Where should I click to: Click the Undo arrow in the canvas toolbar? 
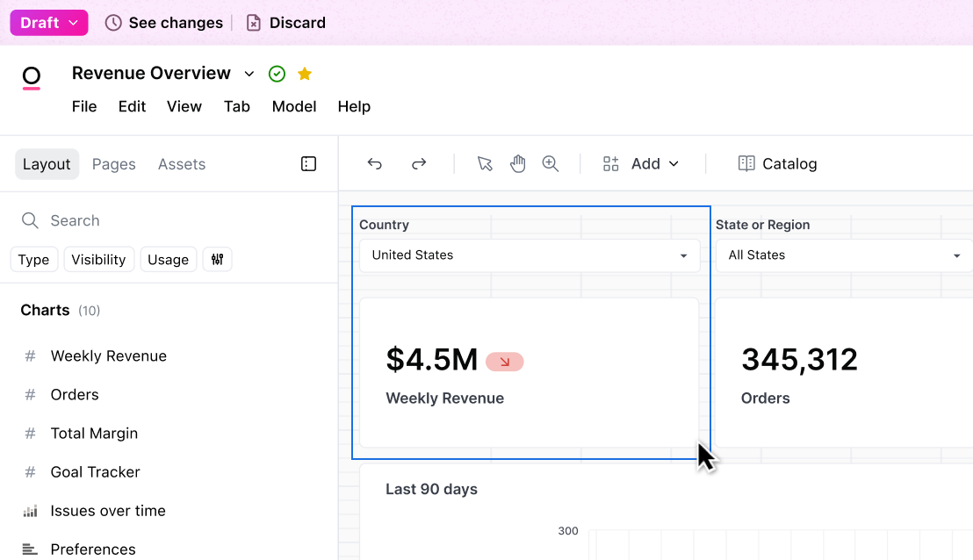[375, 163]
